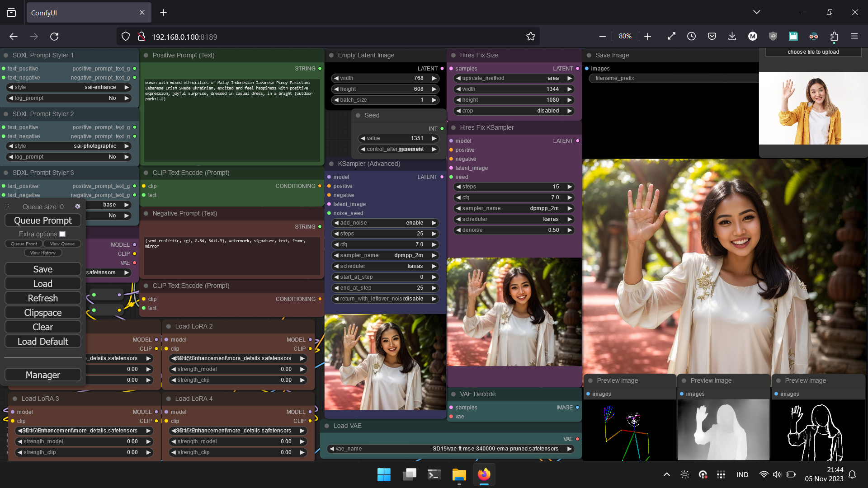The width and height of the screenshot is (868, 488).
Task: Show hidden tray icons with the up chevron
Action: [666, 474]
